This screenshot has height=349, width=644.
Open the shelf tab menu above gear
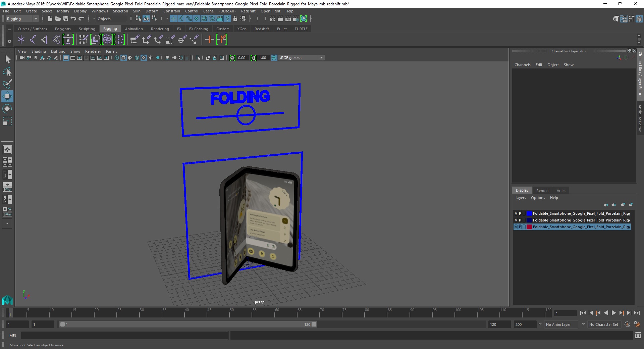pos(9,29)
